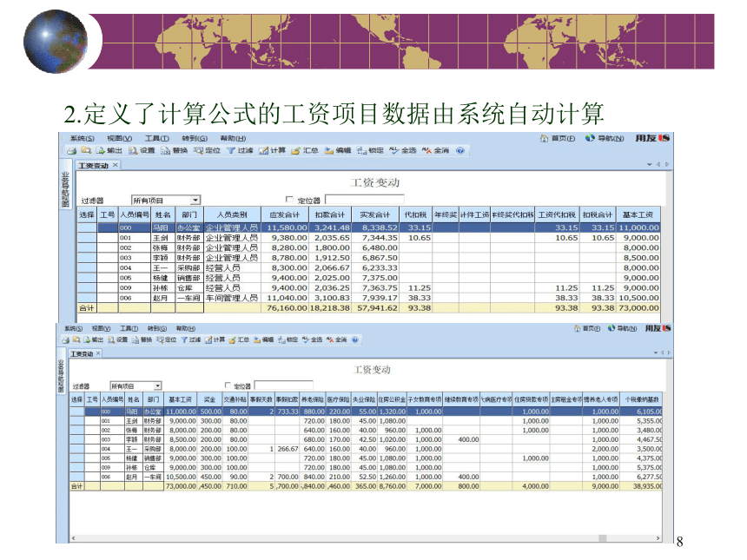Click the 交通补贴 column header in lower window

point(235,399)
